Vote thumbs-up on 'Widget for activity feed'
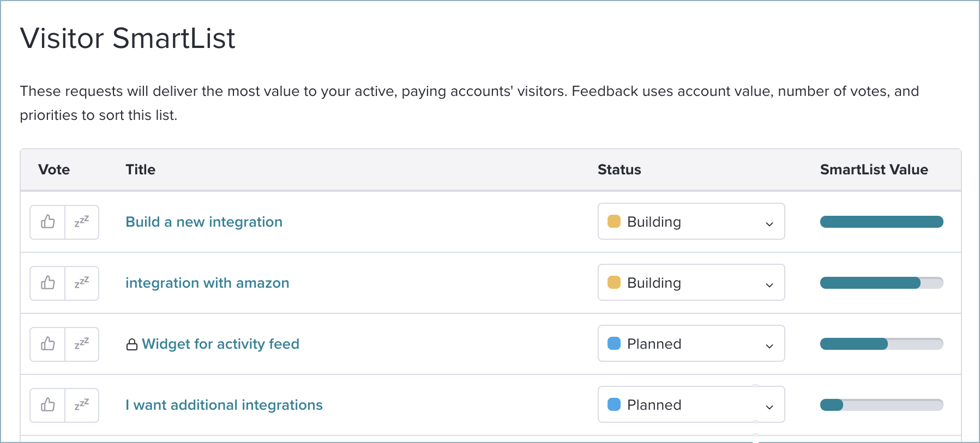This screenshot has height=443, width=980. click(x=47, y=344)
